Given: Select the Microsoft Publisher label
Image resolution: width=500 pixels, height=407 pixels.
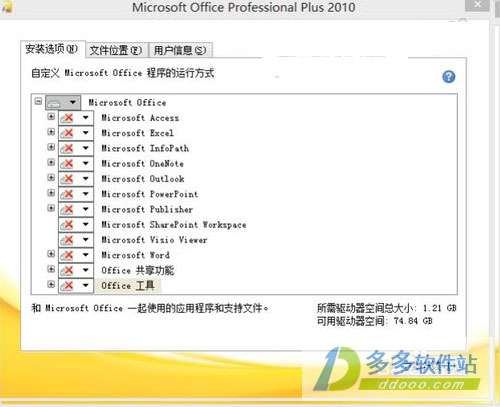Looking at the screenshot, I should coord(147,209).
